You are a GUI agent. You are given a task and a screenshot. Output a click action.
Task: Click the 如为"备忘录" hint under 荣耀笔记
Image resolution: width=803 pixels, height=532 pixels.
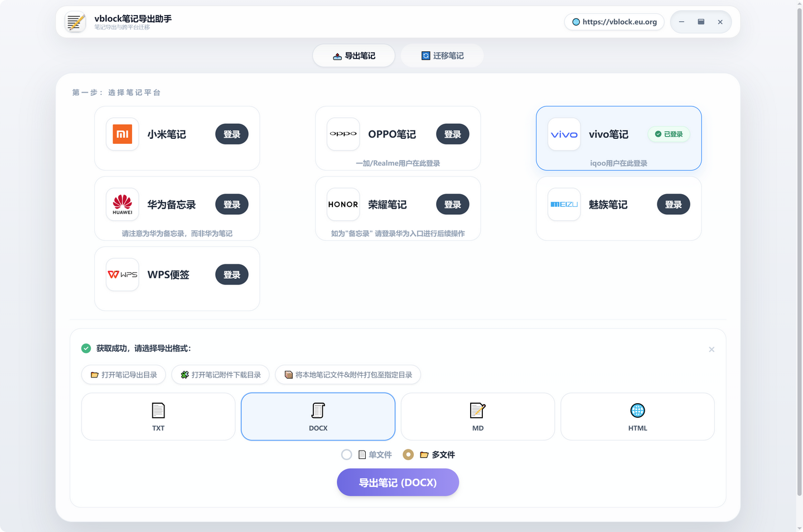[398, 234]
